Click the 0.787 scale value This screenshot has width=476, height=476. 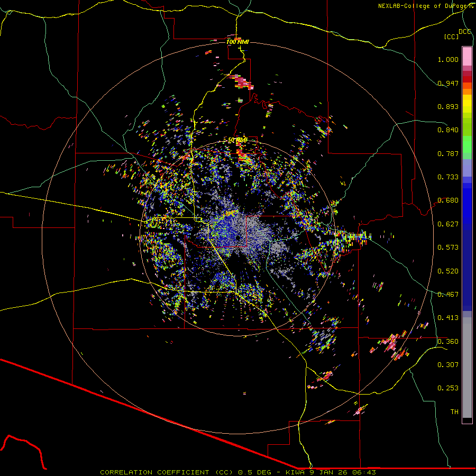click(x=448, y=153)
